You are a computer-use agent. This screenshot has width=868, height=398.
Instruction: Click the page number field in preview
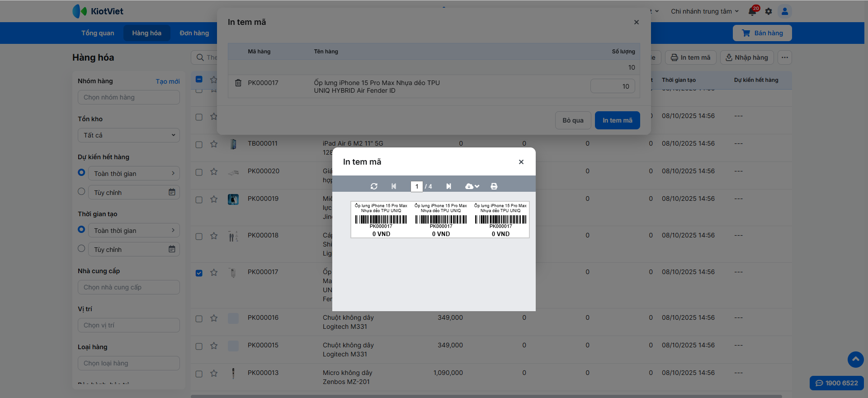416,186
